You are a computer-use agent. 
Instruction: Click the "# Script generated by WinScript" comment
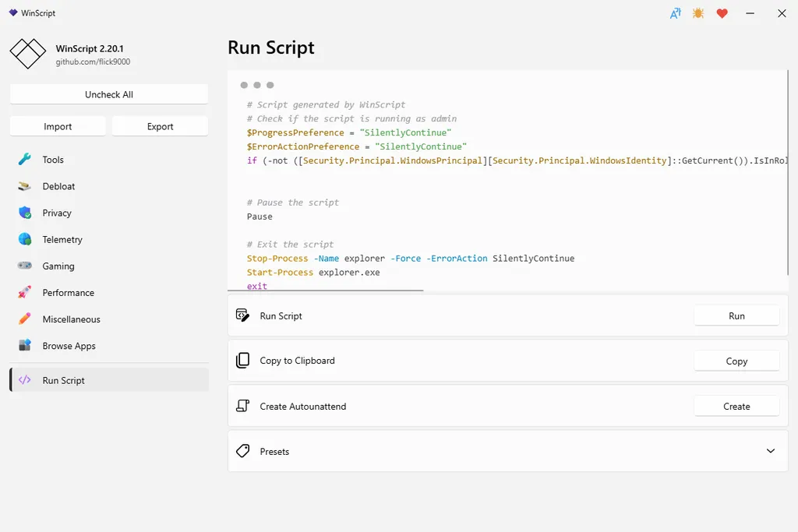(326, 105)
